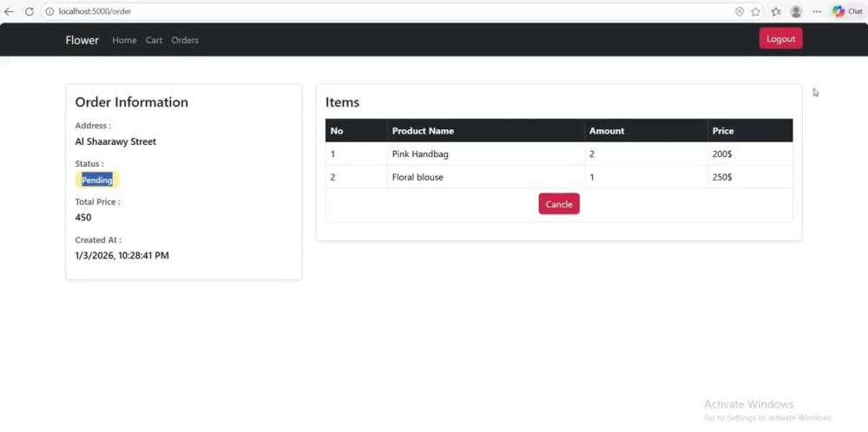Go to the Home nav item
Viewport: 868px width, 432px height.
pos(124,40)
